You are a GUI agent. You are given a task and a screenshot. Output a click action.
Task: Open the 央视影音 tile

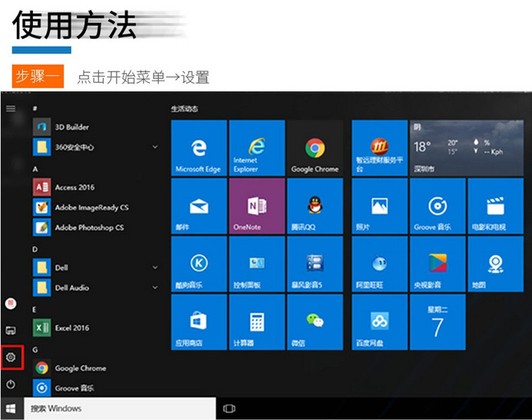pyautogui.click(x=438, y=264)
